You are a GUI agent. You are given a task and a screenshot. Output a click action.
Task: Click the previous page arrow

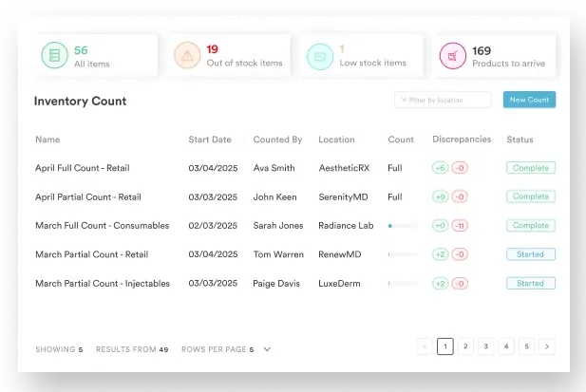(x=425, y=346)
